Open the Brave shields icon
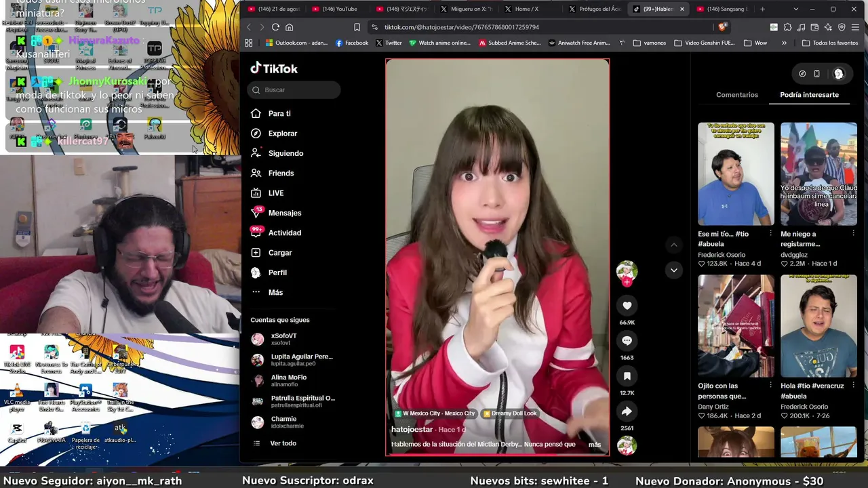This screenshot has height=488, width=868. coord(722,27)
